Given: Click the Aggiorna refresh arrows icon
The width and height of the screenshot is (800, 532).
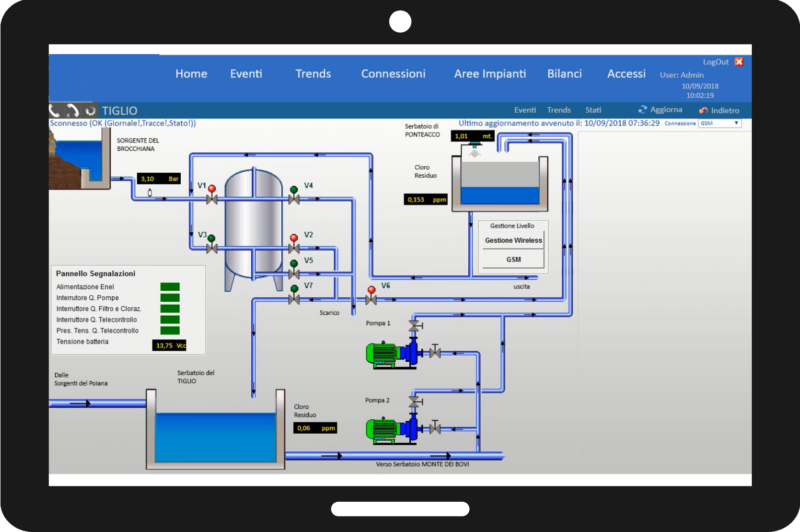Looking at the screenshot, I should coord(643,109).
